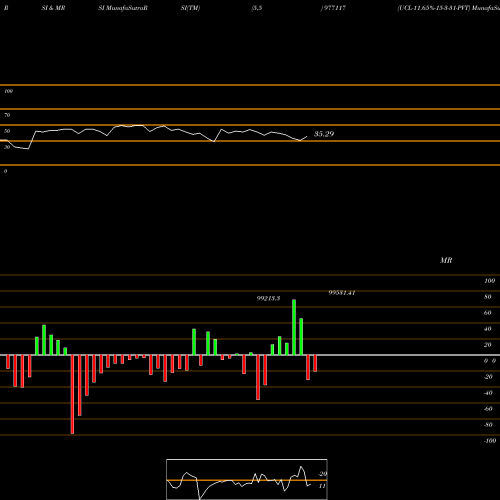Click the MR axis label -100
The width and height of the screenshot is (500, 500).
point(490,441)
